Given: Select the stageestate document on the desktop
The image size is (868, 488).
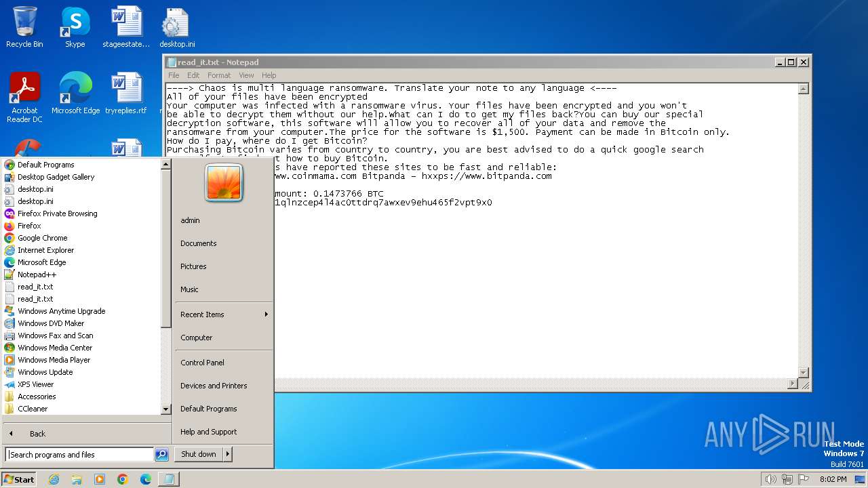Looking at the screenshot, I should [126, 27].
